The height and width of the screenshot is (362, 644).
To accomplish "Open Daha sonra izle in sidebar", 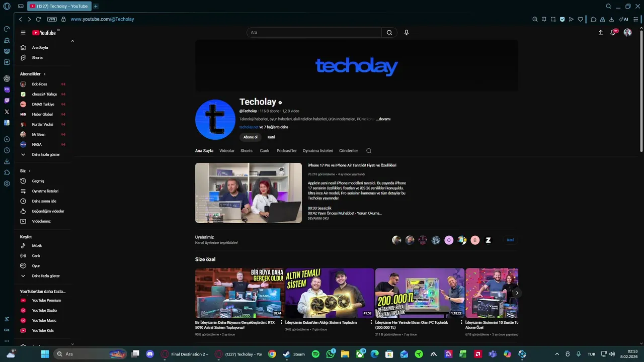I will (43, 201).
